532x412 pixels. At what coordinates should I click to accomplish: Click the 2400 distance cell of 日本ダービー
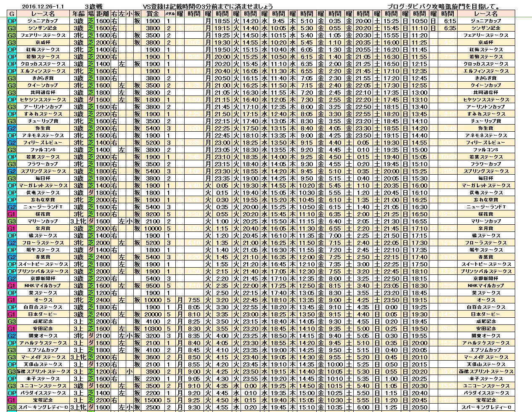(x=103, y=314)
